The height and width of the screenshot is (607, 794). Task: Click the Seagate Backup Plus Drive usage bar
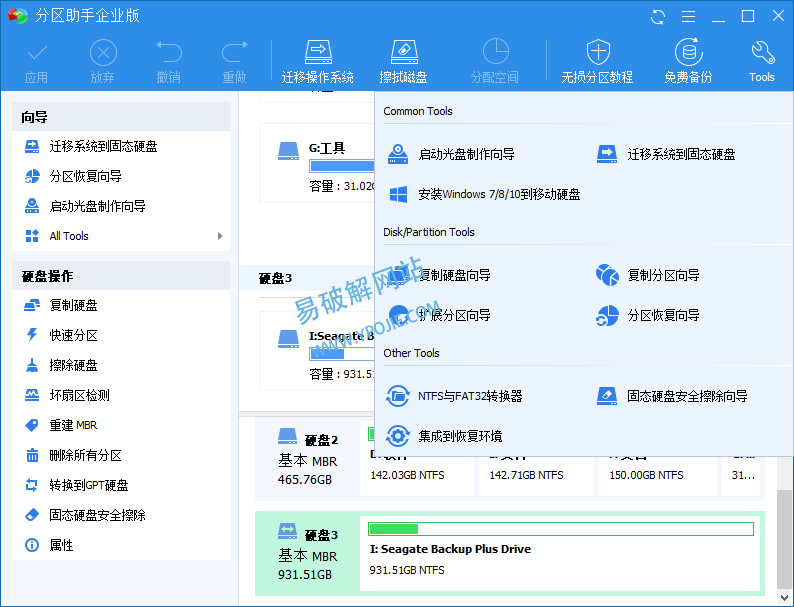[560, 528]
